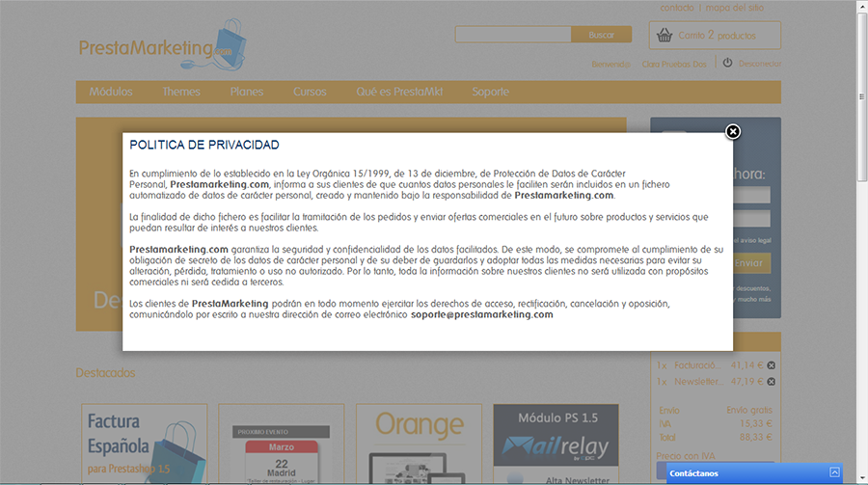This screenshot has width=868, height=485.
Task: Open the Soporte menu
Action: point(491,92)
